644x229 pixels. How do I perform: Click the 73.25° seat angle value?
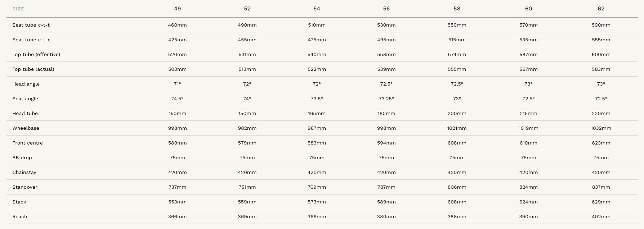tap(386, 99)
